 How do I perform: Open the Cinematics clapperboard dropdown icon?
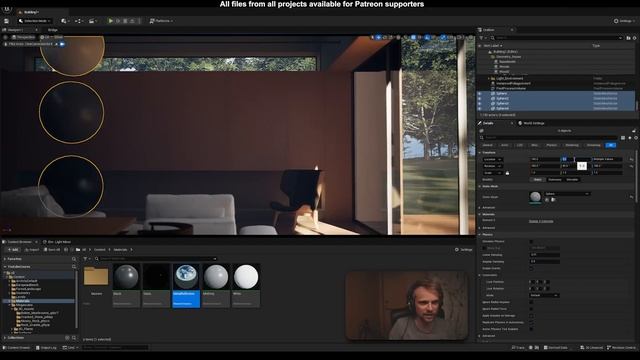(93, 21)
